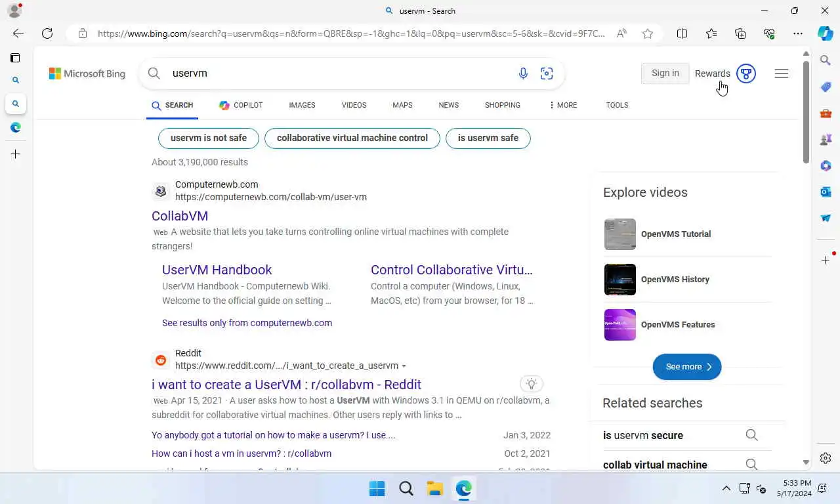Open the light bulb insights icon
The image size is (840, 504).
[532, 384]
